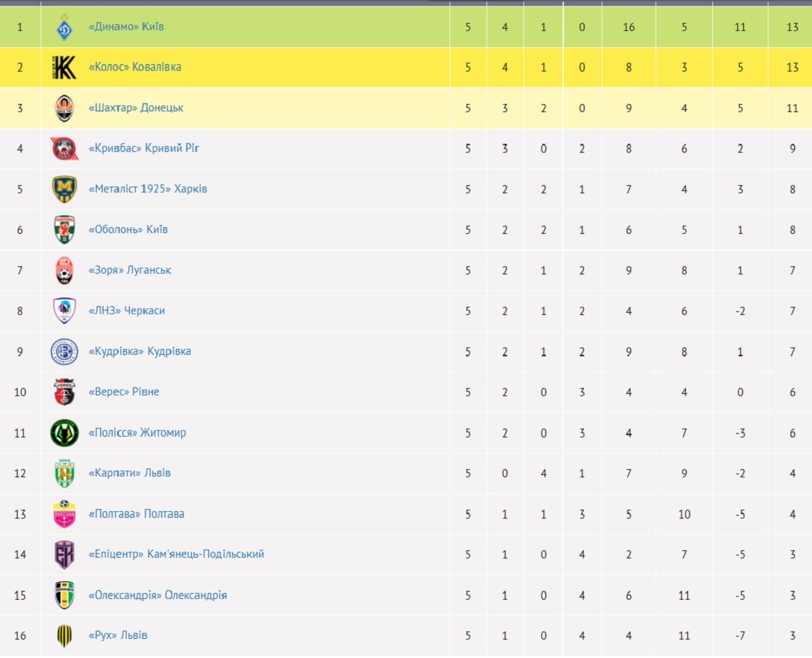Screen dimensions: 812x658
Task: Click the Kolos Kovalivka club logo
Action: [x=64, y=67]
